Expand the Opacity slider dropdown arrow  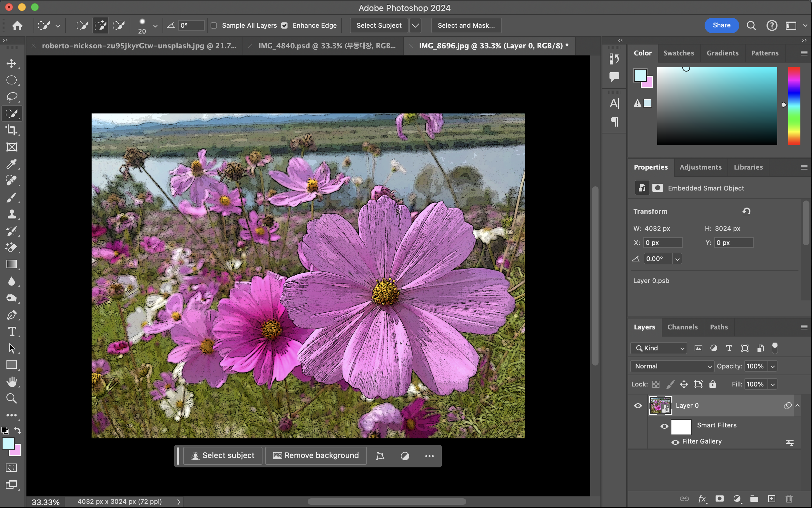click(773, 366)
